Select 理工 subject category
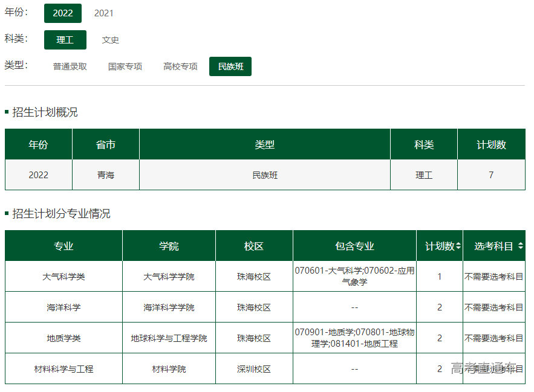Screen dimensions: 534x392 click(65, 40)
